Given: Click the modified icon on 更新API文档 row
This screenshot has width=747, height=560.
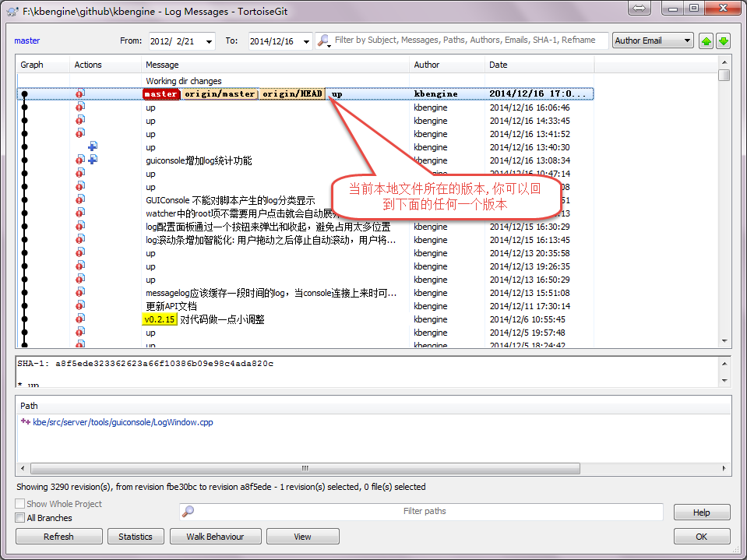Looking at the screenshot, I should click(80, 305).
